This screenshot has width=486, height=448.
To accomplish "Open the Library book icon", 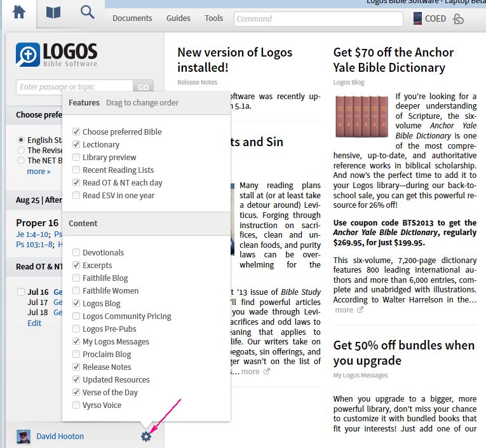I will (53, 13).
